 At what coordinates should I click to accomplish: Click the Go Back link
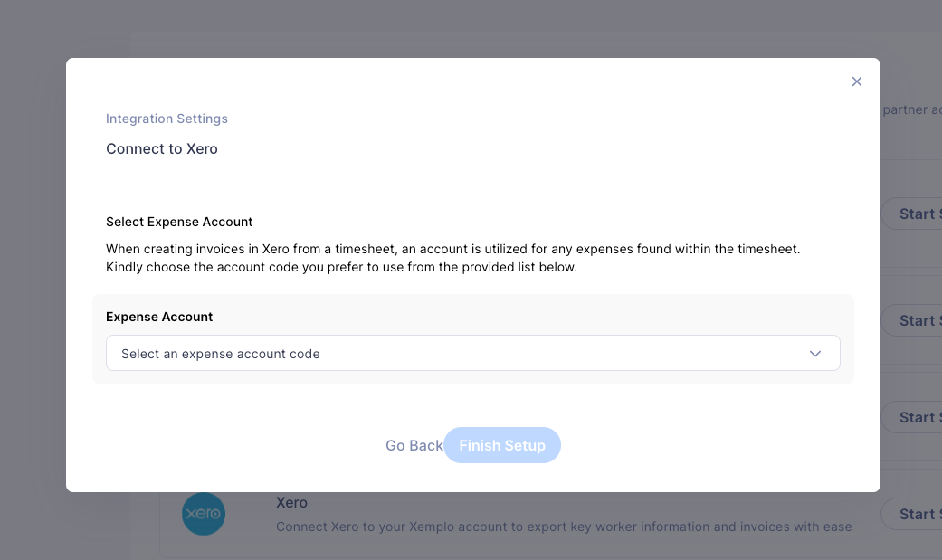tap(414, 446)
